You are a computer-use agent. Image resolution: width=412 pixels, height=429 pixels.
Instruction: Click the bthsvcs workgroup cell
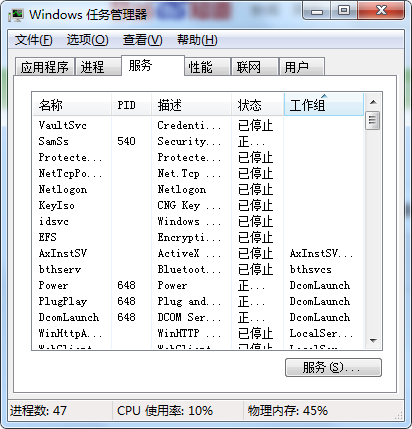click(311, 269)
